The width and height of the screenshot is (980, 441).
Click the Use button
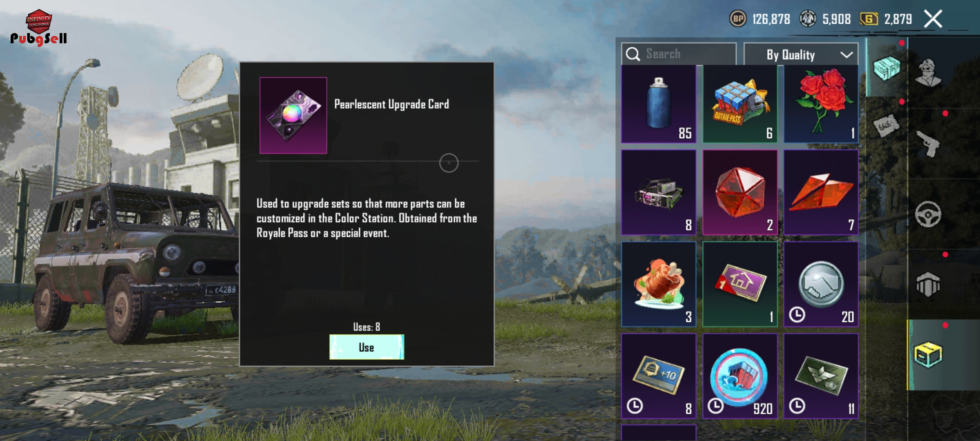click(x=367, y=347)
